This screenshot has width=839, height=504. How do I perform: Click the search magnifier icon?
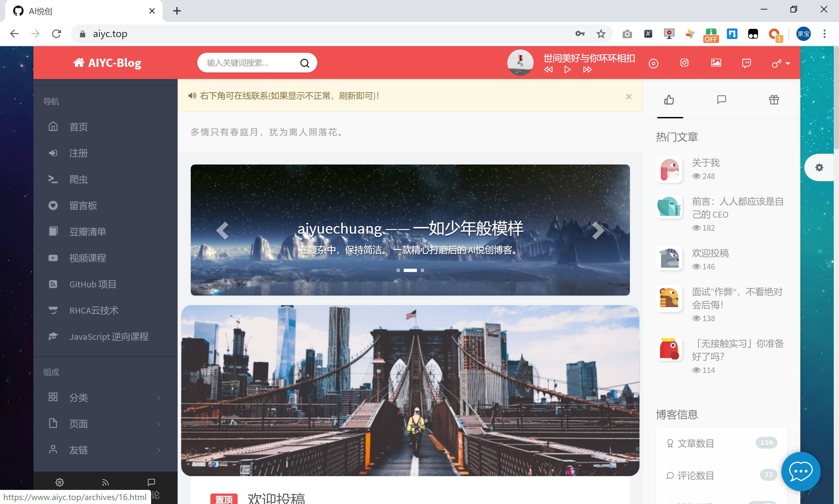(x=305, y=62)
